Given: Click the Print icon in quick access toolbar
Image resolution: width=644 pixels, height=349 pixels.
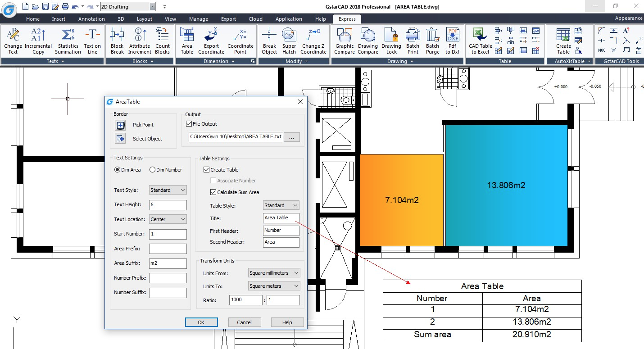Looking at the screenshot, I should (x=65, y=6).
